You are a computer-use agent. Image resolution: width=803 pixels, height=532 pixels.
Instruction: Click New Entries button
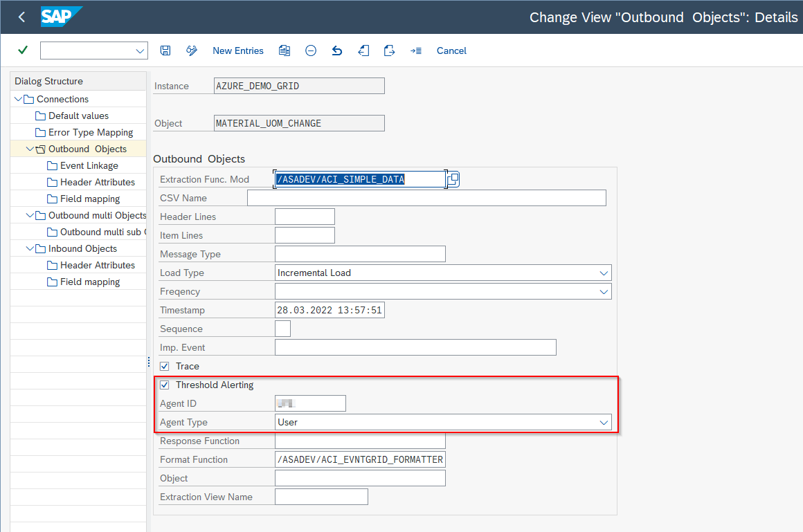(238, 51)
